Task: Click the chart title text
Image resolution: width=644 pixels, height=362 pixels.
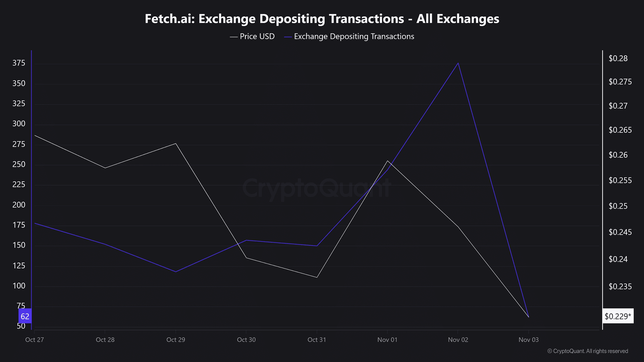Action: click(322, 19)
